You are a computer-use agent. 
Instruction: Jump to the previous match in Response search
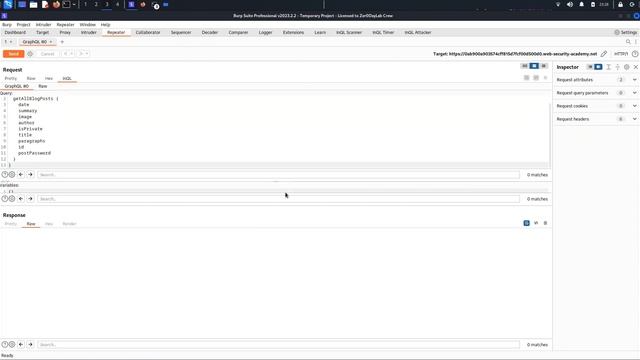(x=21, y=344)
